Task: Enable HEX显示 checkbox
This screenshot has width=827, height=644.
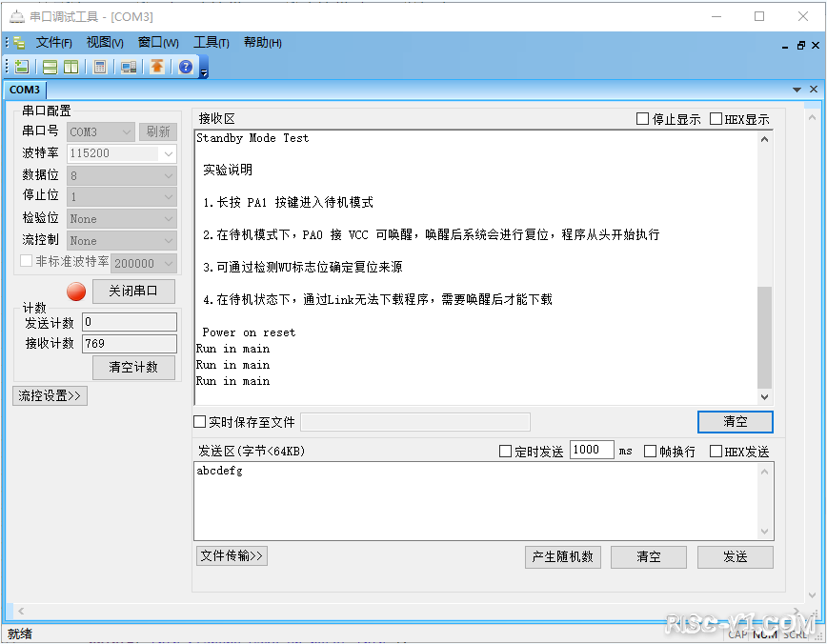Action: click(x=716, y=119)
